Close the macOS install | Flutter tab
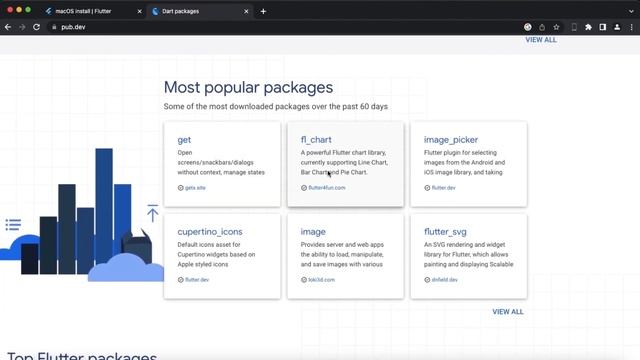This screenshot has height=360, width=640. (x=139, y=11)
